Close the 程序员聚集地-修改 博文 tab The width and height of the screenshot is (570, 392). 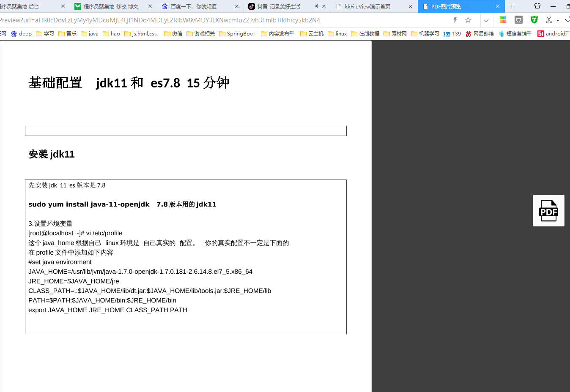point(150,6)
